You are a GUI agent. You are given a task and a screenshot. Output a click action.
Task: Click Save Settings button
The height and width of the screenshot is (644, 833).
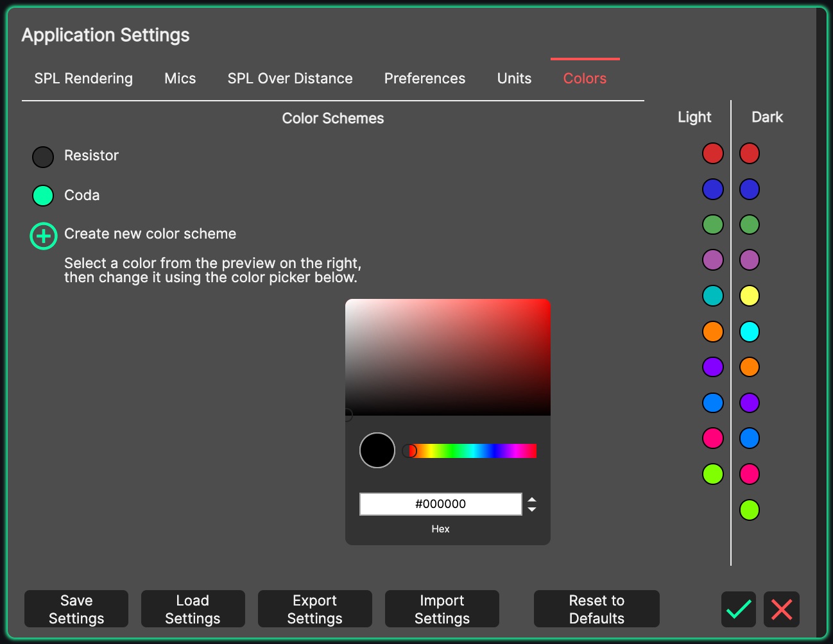tap(76, 609)
